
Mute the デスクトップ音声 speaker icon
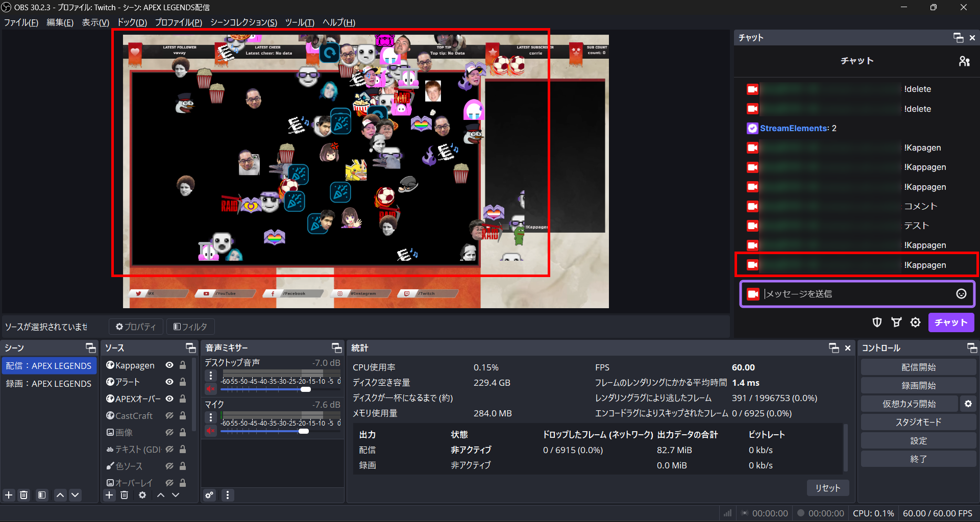pyautogui.click(x=211, y=389)
